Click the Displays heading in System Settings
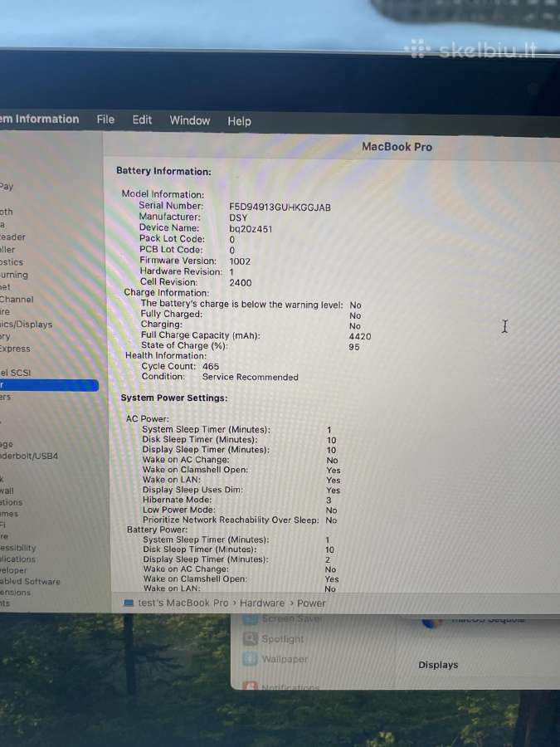Image resolution: width=560 pixels, height=747 pixels. pyautogui.click(x=438, y=665)
